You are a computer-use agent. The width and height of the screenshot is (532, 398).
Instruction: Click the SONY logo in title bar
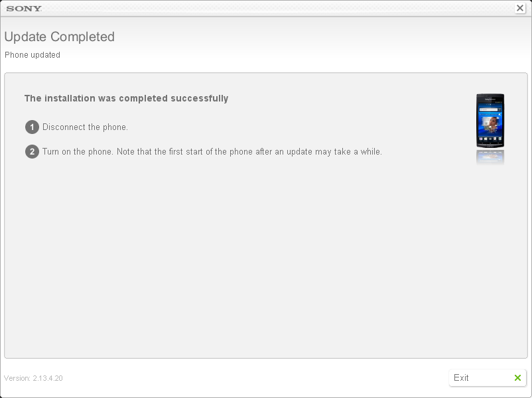click(x=24, y=9)
